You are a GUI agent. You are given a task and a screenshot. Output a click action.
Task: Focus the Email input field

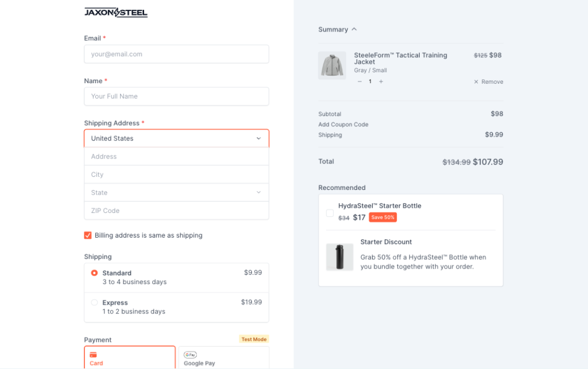click(x=176, y=54)
